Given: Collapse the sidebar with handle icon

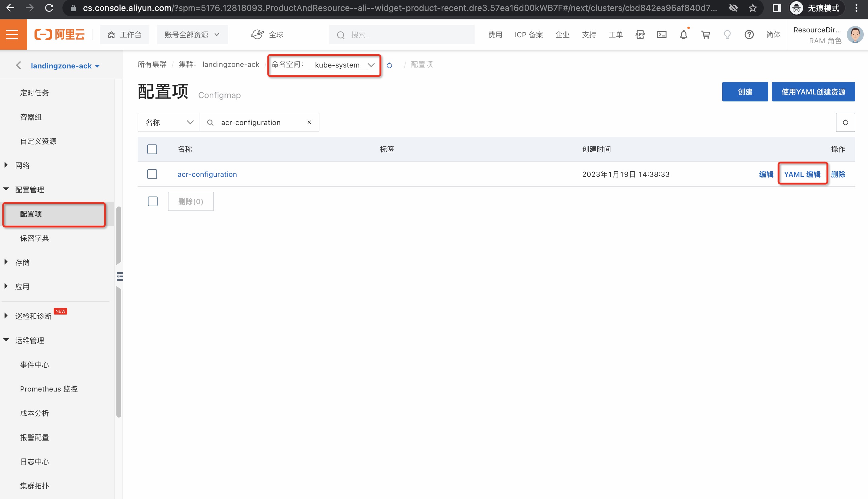Looking at the screenshot, I should [120, 276].
